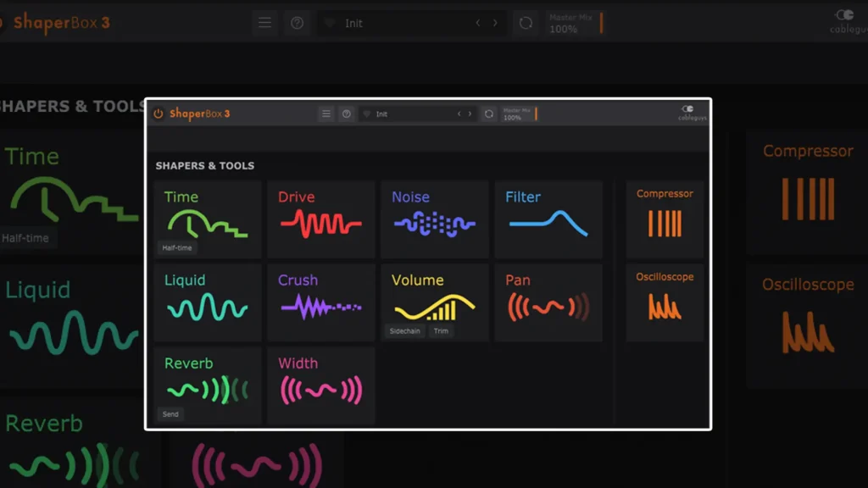
Task: Click reload icon in background window
Action: click(526, 23)
